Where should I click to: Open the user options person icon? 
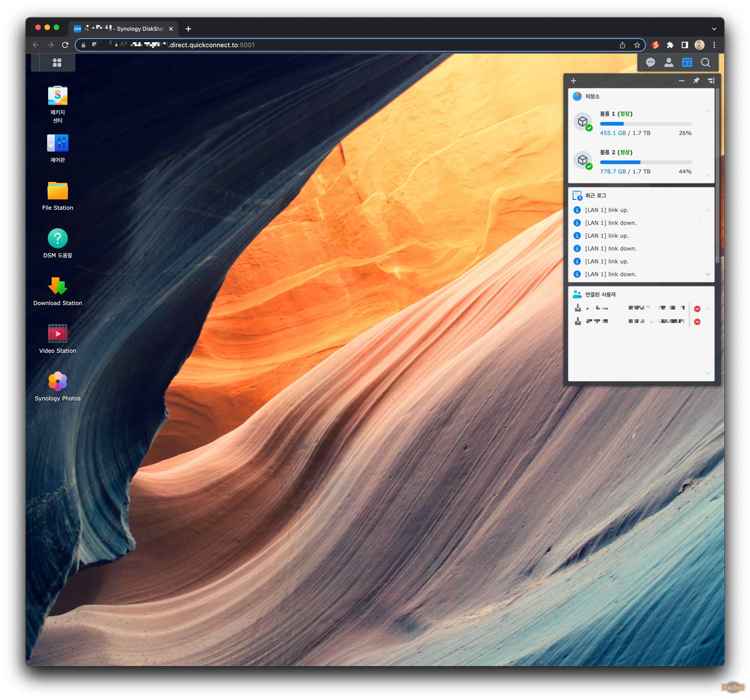[668, 62]
